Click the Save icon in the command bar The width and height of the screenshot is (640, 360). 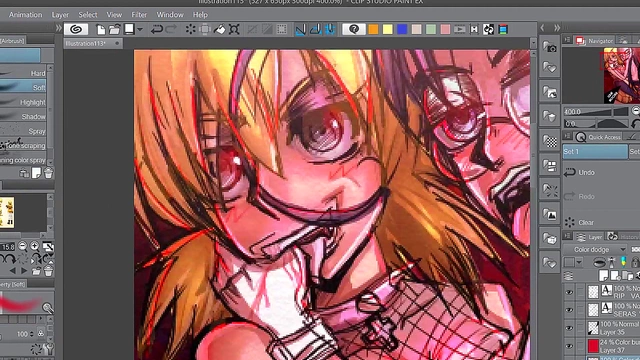pyautogui.click(x=129, y=29)
